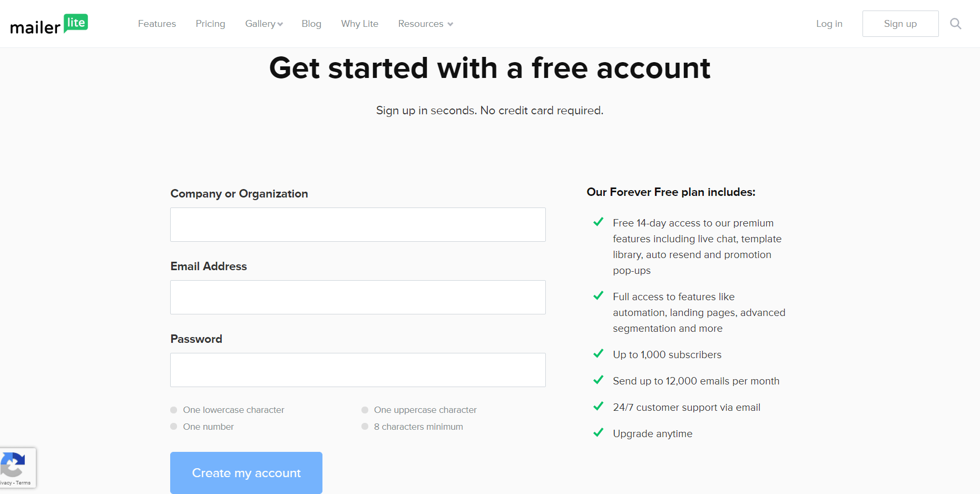The height and width of the screenshot is (494, 980).
Task: Open the Features menu item
Action: click(x=157, y=24)
